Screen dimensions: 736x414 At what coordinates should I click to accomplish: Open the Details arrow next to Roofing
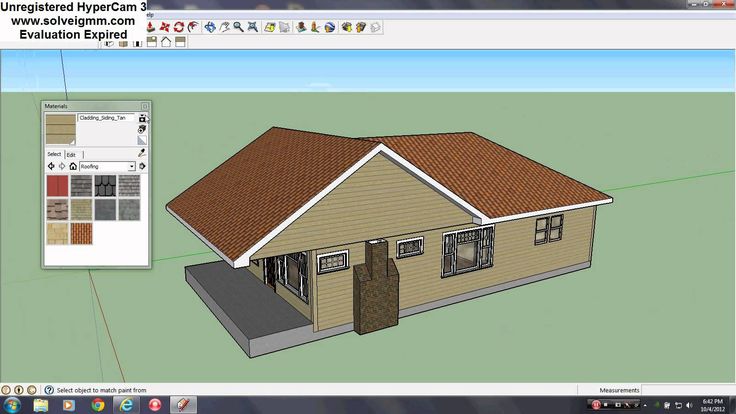click(142, 166)
